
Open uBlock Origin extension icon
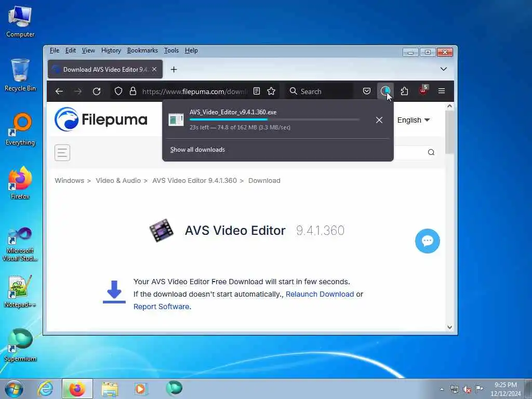point(423,90)
